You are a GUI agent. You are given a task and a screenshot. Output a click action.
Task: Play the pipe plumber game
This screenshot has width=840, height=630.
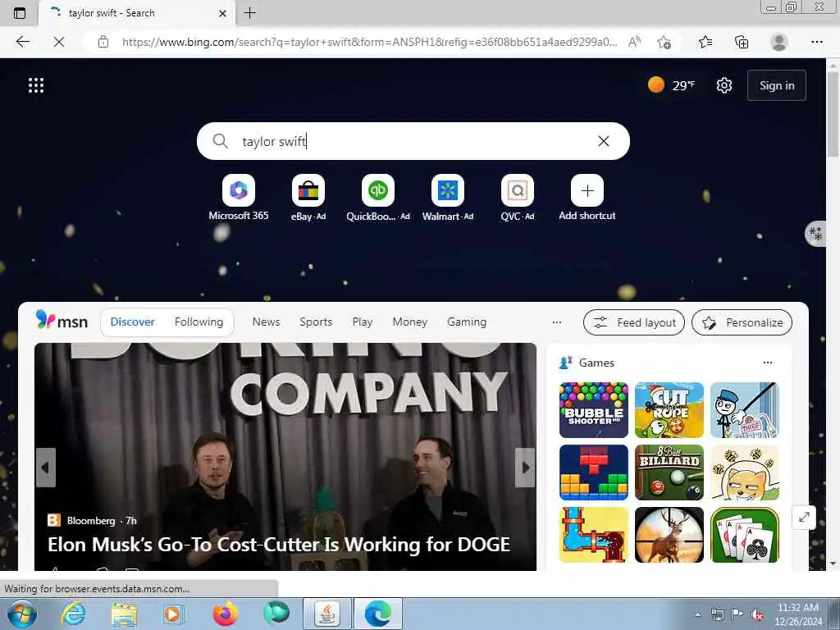(594, 535)
